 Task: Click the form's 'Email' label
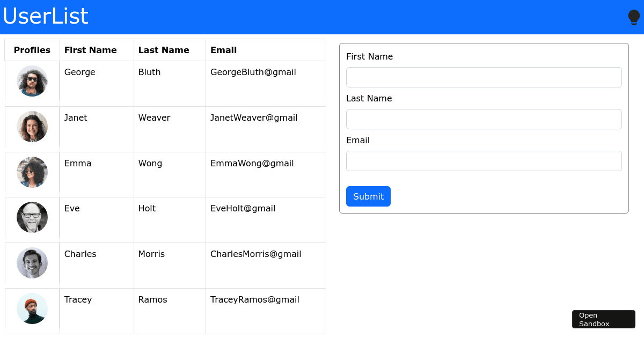(358, 141)
